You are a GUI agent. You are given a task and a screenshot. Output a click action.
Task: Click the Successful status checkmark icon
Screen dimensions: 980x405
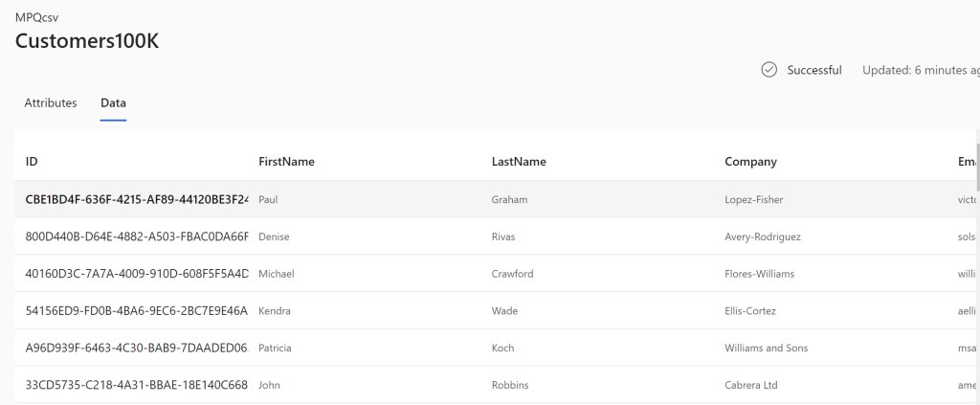tap(768, 70)
